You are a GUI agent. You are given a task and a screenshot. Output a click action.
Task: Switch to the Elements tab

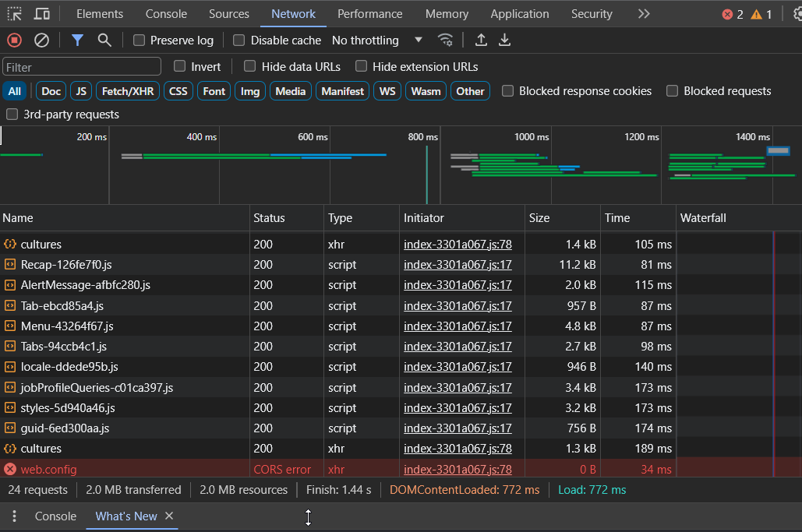click(100, 14)
